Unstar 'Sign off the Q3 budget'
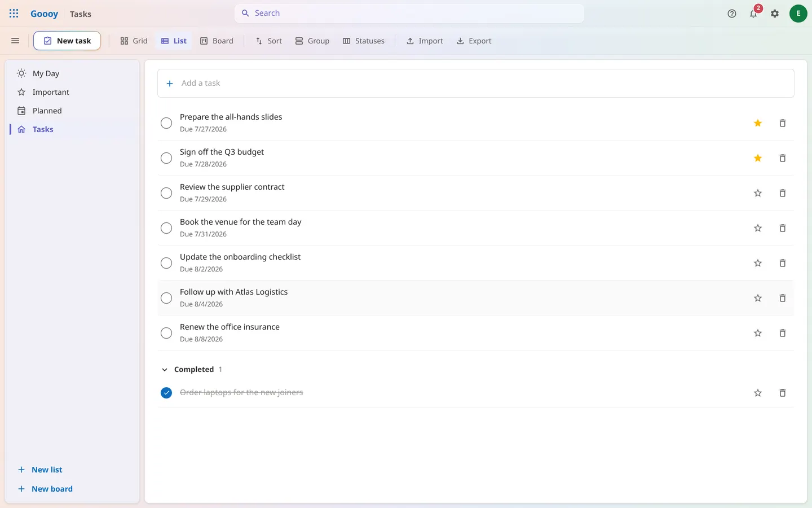Image resolution: width=812 pixels, height=508 pixels. click(x=758, y=158)
